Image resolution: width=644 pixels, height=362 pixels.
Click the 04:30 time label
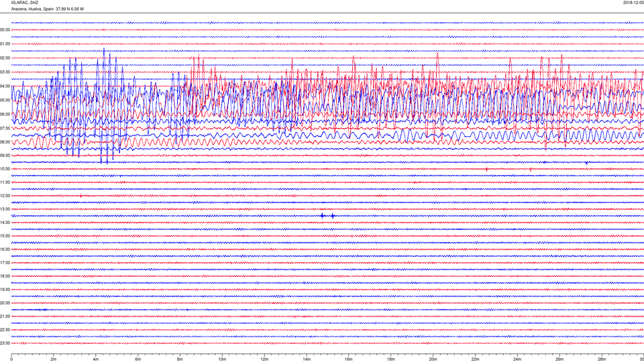(x=5, y=86)
